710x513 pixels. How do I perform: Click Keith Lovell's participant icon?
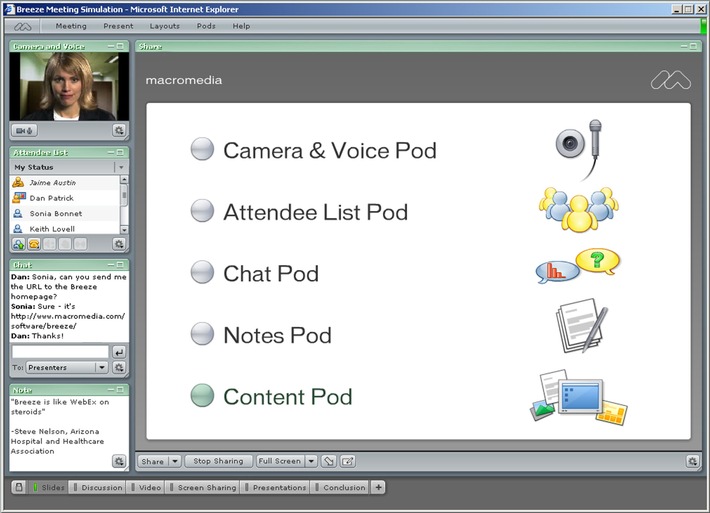(18, 229)
